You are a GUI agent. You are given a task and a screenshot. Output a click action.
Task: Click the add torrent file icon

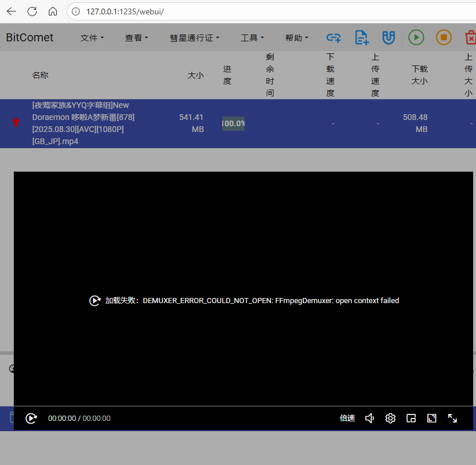(x=361, y=38)
